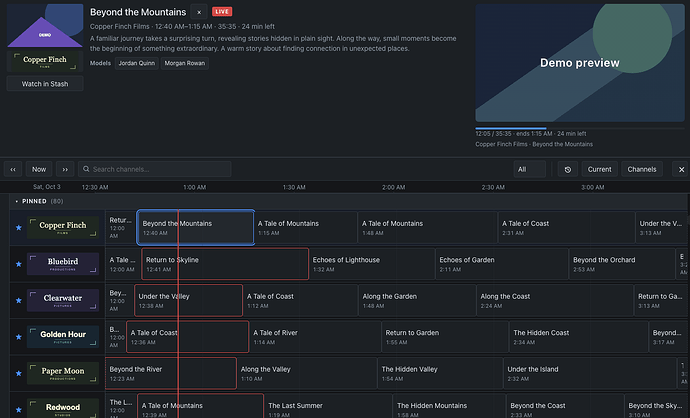
Task: Select A Tale of Coast 12:36 AM program
Action: [187, 337]
